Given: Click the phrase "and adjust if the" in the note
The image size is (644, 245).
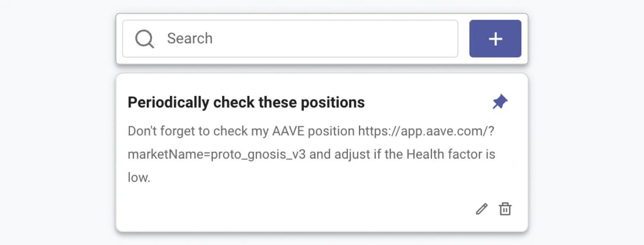Looking at the screenshot, I should click(356, 154).
